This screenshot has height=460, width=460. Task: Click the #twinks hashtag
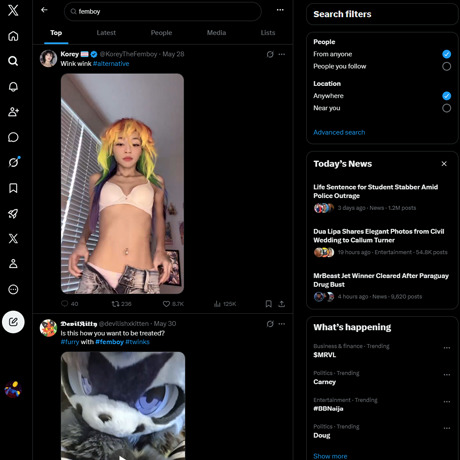coord(137,342)
